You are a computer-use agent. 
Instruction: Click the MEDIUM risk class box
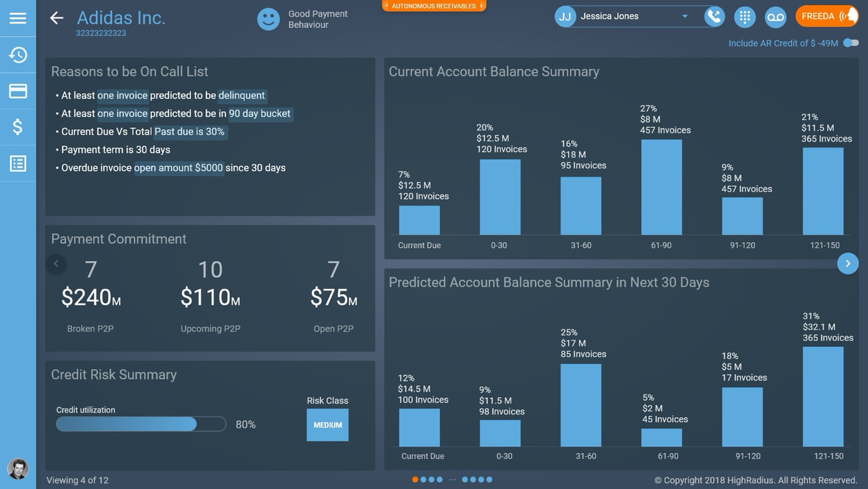click(x=327, y=425)
